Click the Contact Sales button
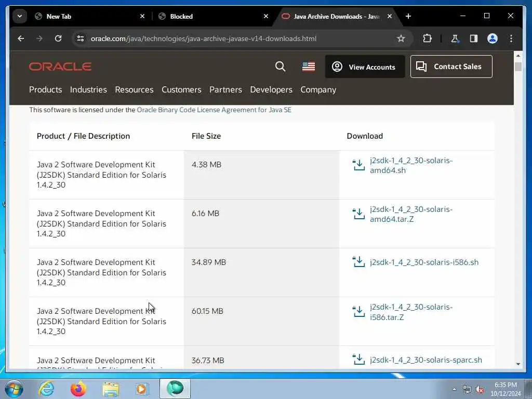 451,66
